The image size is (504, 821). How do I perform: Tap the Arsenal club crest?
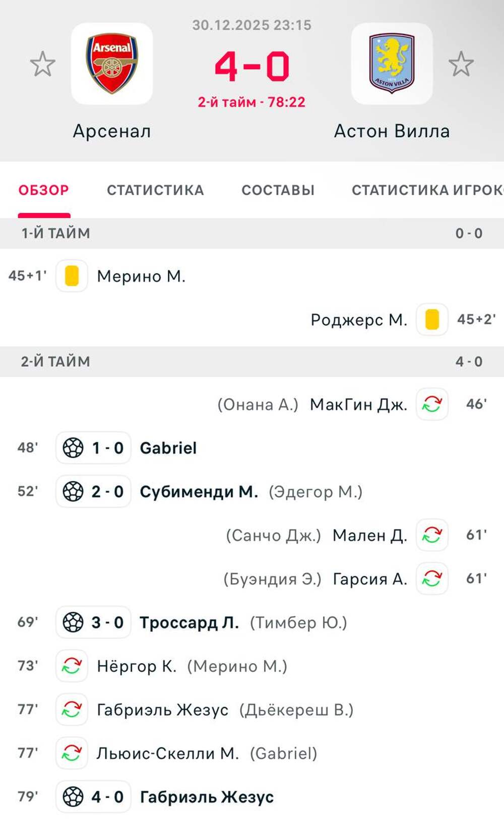(112, 64)
